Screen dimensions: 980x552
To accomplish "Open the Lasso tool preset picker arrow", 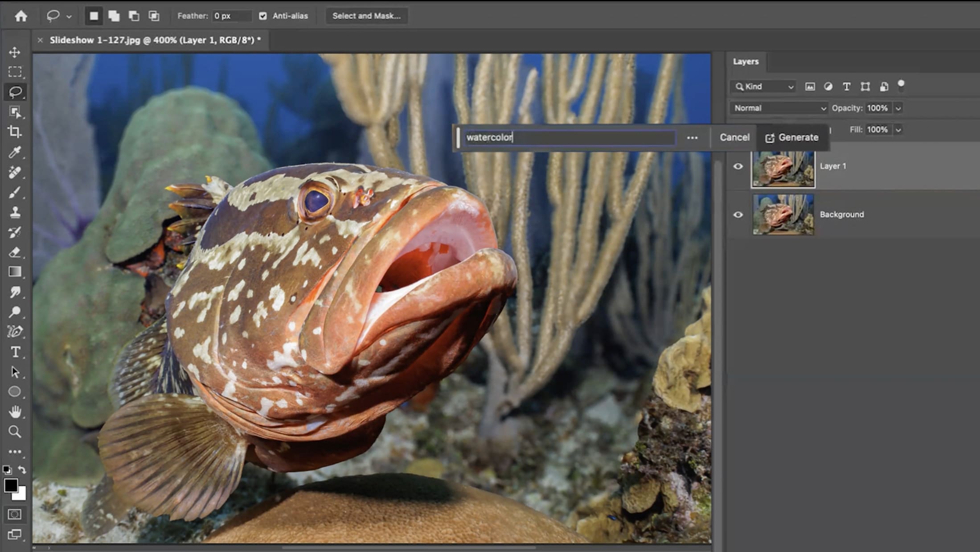I will click(x=69, y=16).
